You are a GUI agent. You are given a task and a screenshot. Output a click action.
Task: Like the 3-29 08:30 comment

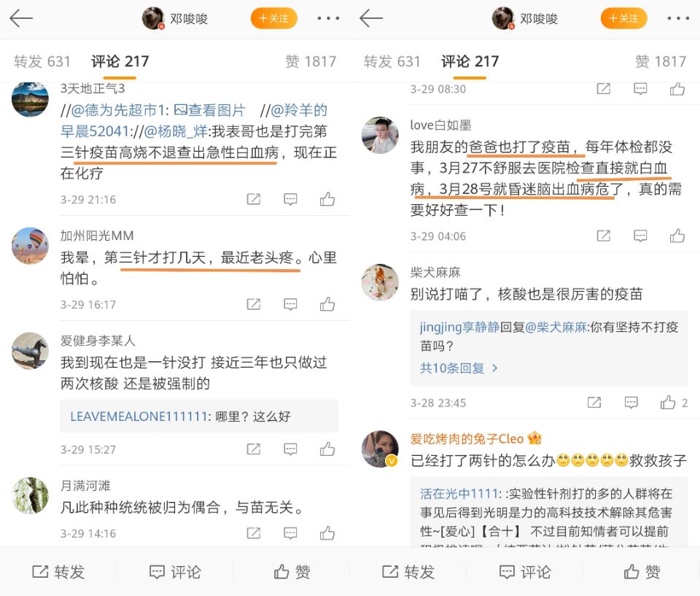pyautogui.click(x=677, y=89)
